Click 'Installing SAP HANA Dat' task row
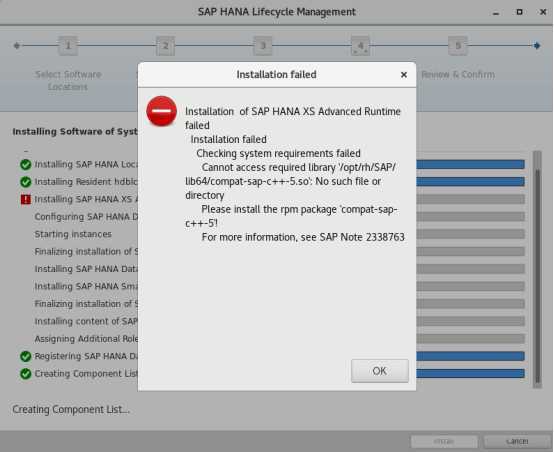 click(x=86, y=269)
